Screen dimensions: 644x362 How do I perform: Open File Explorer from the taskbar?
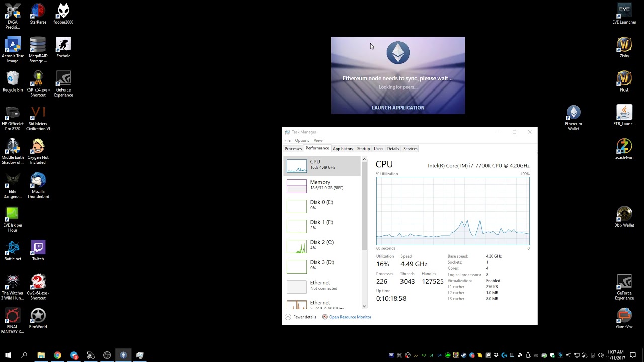(41, 355)
